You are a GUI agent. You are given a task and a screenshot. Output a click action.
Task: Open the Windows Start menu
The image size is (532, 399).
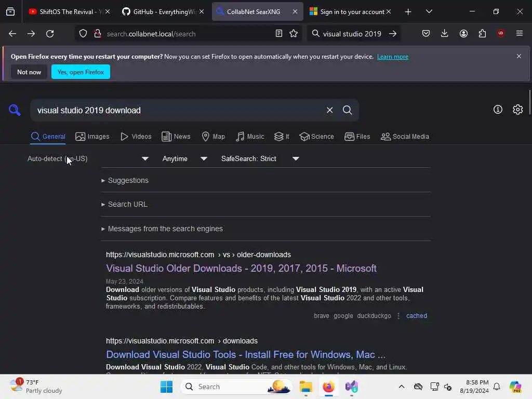pos(166,387)
